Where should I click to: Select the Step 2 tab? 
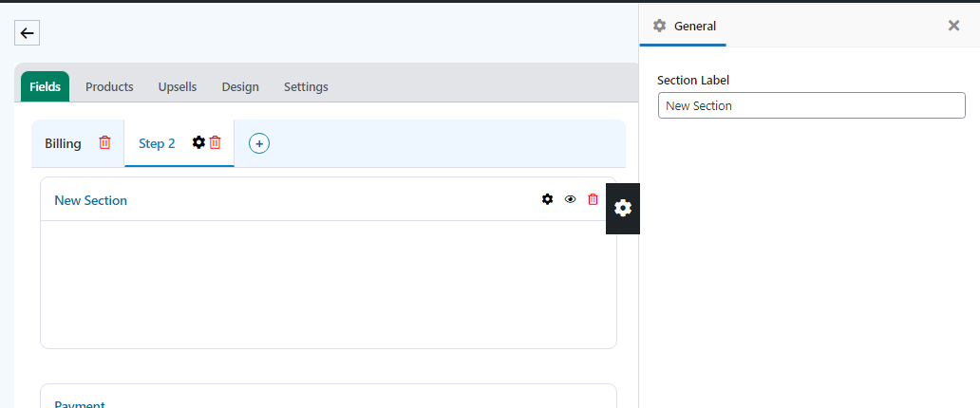(157, 143)
